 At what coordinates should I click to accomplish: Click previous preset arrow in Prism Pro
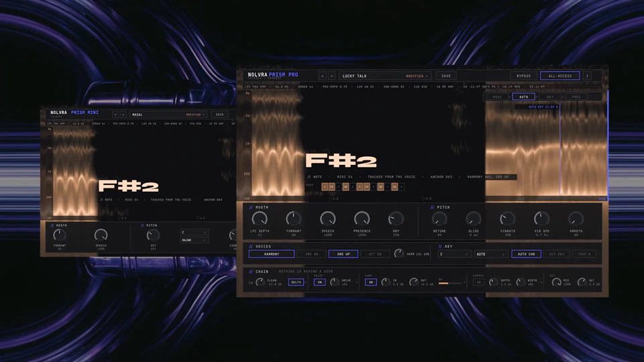[x=323, y=76]
